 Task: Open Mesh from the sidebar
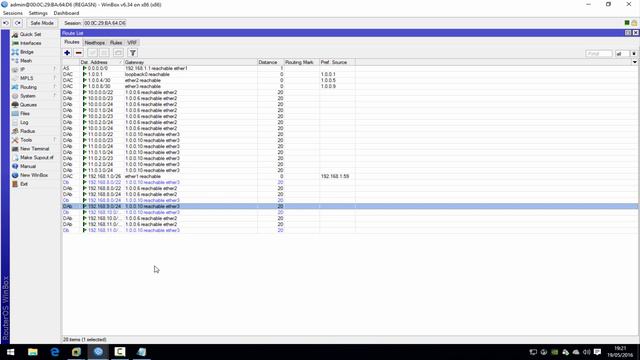26,61
